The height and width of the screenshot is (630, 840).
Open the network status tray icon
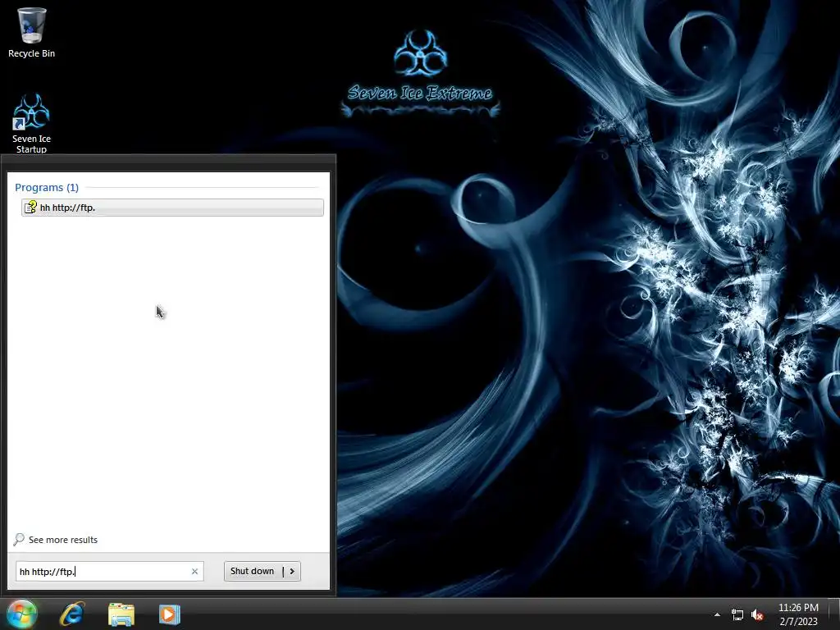click(x=737, y=615)
